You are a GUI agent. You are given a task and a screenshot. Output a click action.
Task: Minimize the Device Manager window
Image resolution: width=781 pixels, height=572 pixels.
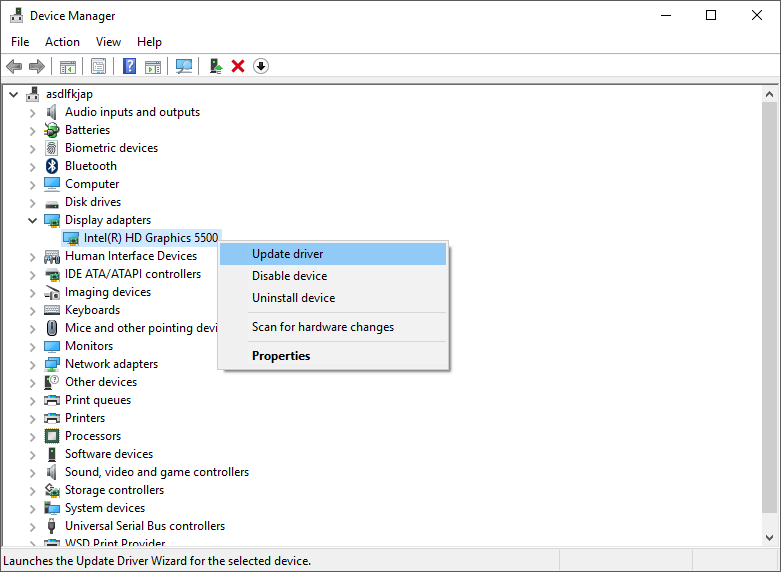click(x=666, y=15)
